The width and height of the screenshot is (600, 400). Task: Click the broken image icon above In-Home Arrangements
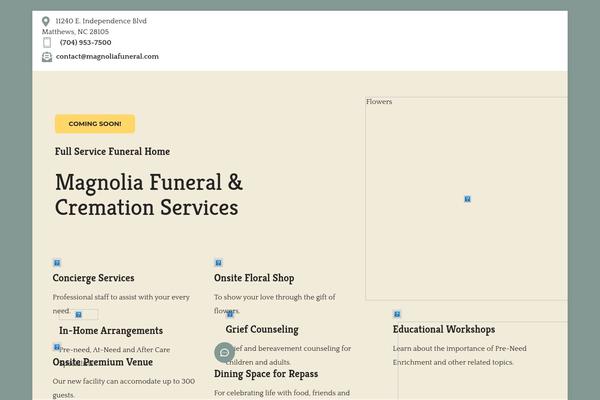[78, 315]
